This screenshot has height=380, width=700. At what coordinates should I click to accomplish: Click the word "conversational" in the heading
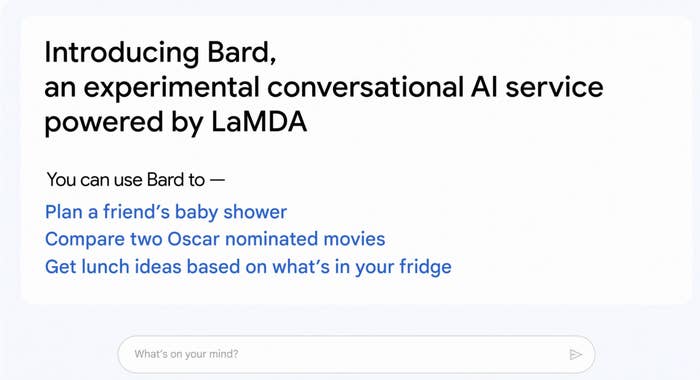pos(366,87)
